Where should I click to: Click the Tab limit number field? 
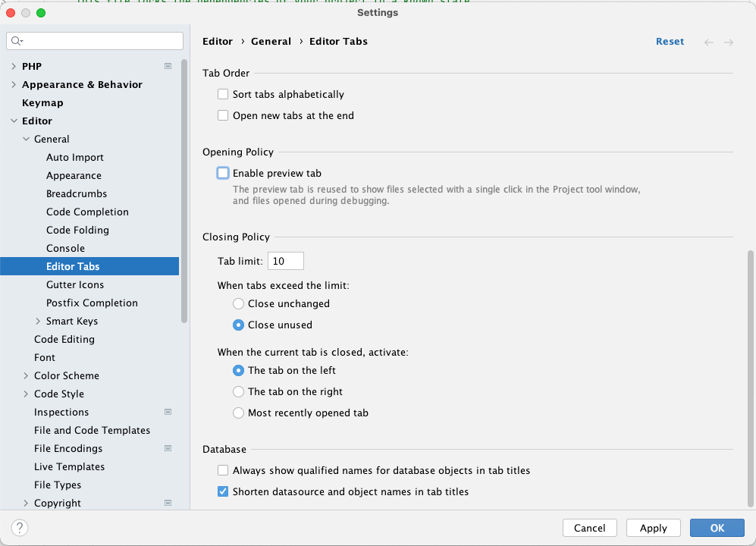pyautogui.click(x=285, y=261)
